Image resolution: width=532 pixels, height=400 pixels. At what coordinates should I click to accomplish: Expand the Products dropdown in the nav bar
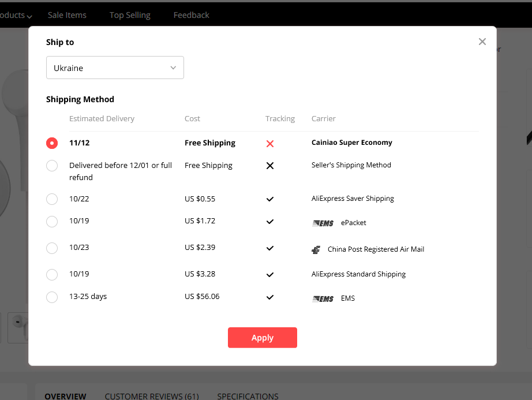click(x=16, y=15)
